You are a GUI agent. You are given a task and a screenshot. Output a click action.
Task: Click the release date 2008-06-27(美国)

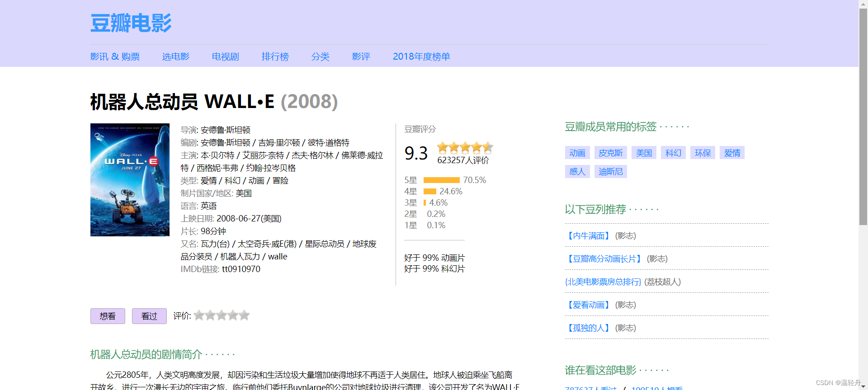[249, 218]
